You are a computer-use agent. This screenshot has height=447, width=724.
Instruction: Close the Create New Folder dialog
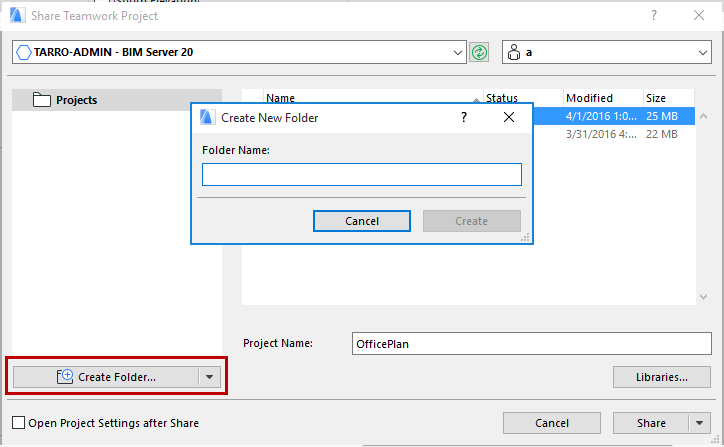pos(509,117)
